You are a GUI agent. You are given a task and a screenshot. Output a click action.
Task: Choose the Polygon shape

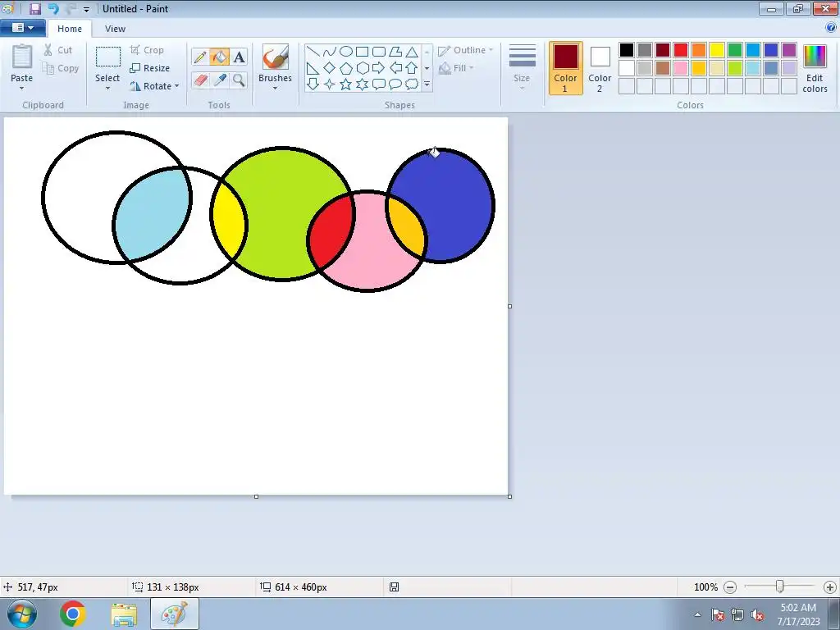click(x=395, y=52)
